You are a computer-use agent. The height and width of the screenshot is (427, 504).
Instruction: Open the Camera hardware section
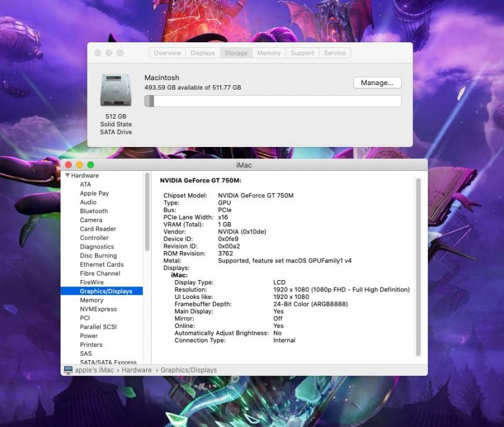coord(91,220)
